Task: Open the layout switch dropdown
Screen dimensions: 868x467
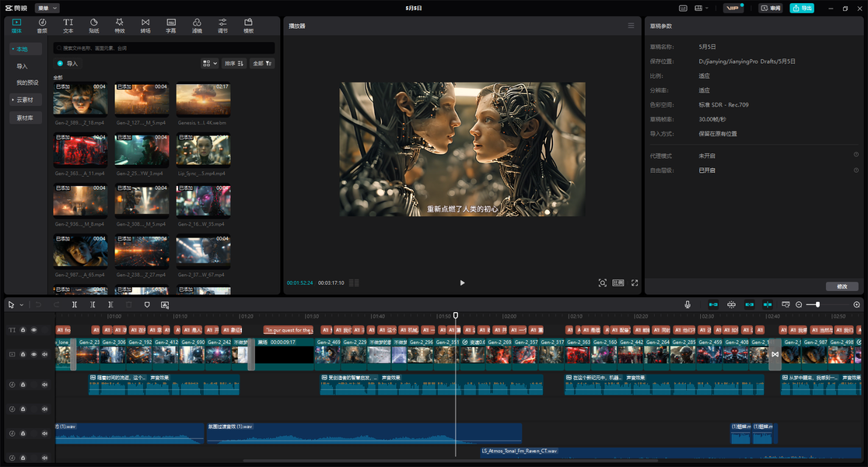Action: pyautogui.click(x=701, y=8)
